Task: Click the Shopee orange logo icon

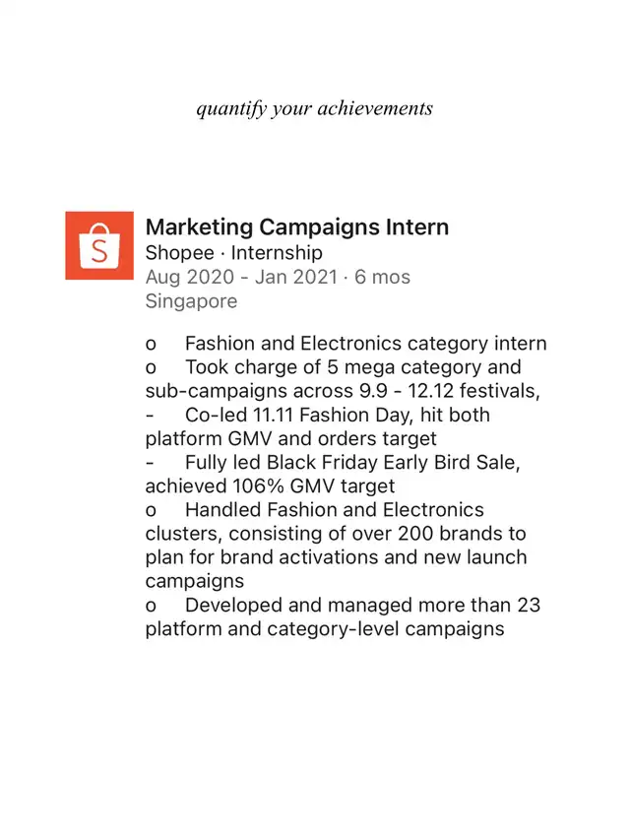Action: 99,245
